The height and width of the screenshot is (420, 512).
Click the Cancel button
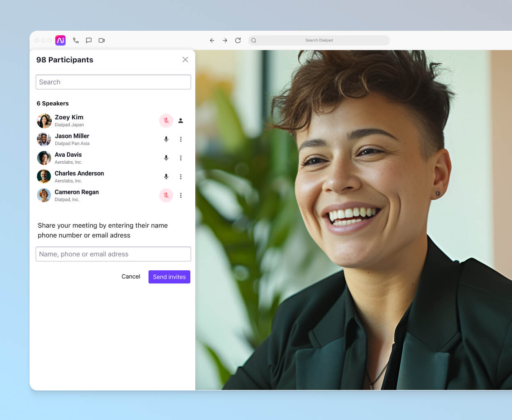pyautogui.click(x=130, y=276)
